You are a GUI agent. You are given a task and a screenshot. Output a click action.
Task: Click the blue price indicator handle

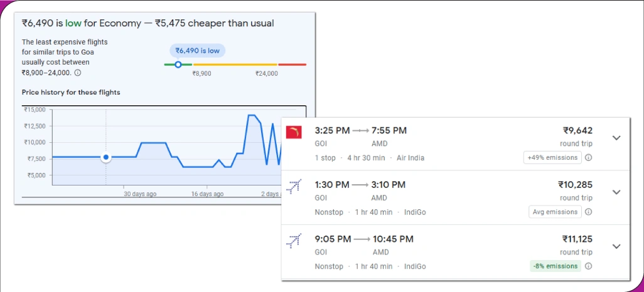click(178, 64)
